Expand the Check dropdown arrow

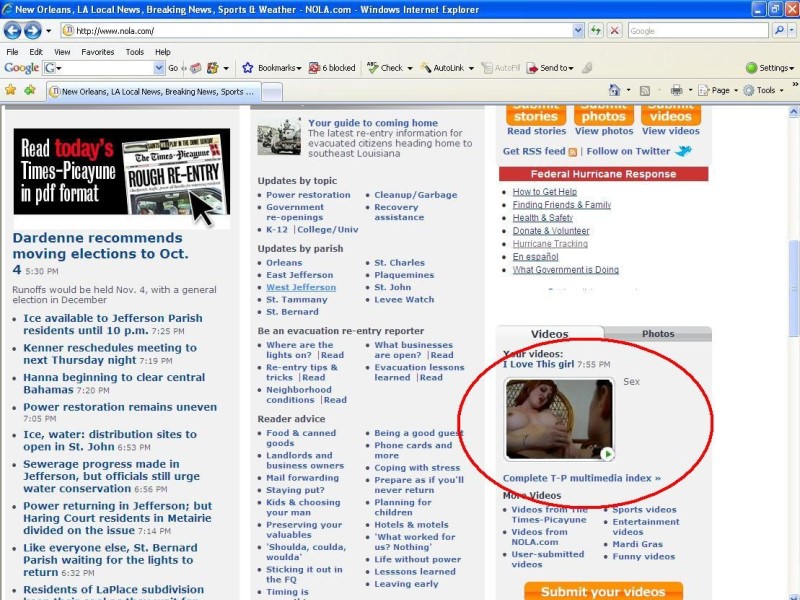(410, 68)
